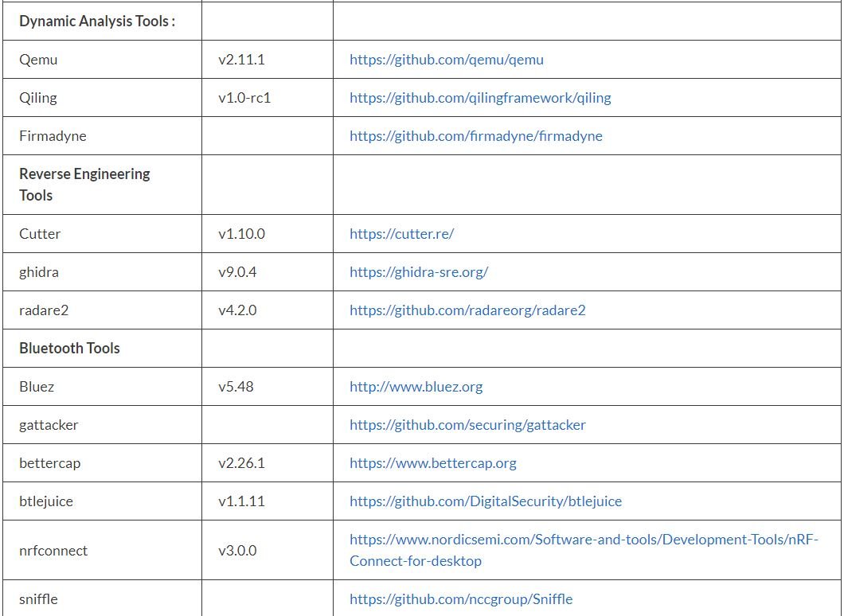Select the 'Dynamic Analysis Tools :' heading
Screen dimensions: 844x616
[x=97, y=21]
